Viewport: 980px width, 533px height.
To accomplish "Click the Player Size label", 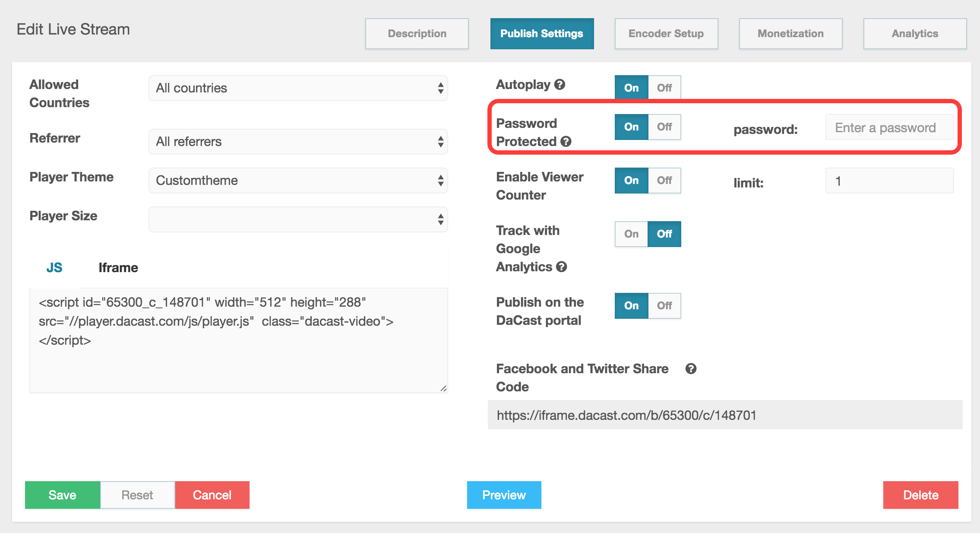I will point(63,216).
